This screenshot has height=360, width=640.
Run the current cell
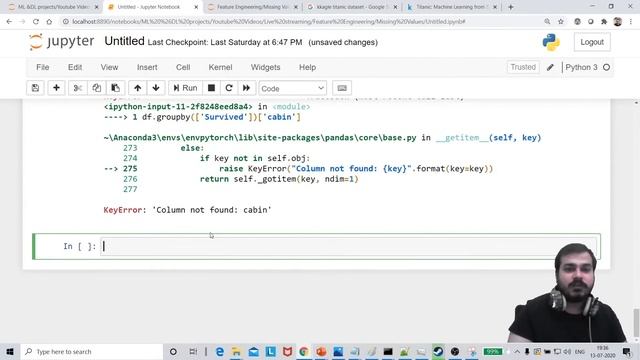185,88
